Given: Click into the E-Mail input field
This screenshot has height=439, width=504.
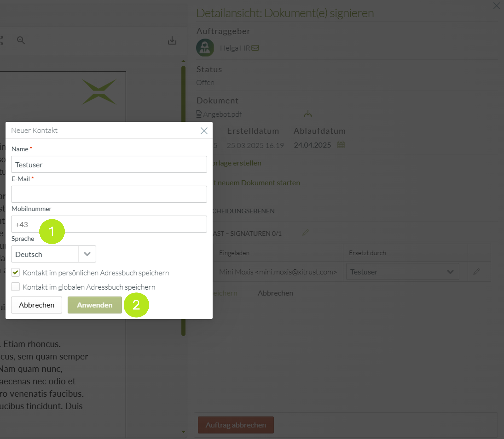Looking at the screenshot, I should tap(109, 194).
